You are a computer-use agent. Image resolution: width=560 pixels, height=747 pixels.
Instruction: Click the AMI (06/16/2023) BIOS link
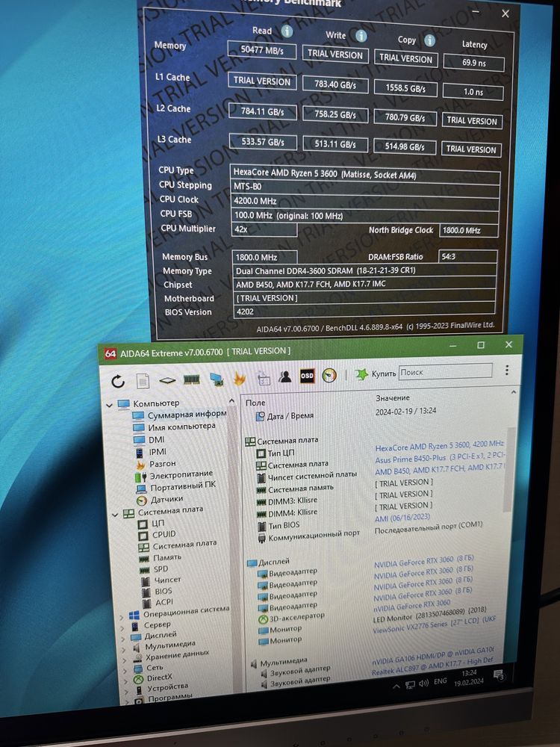(x=402, y=518)
